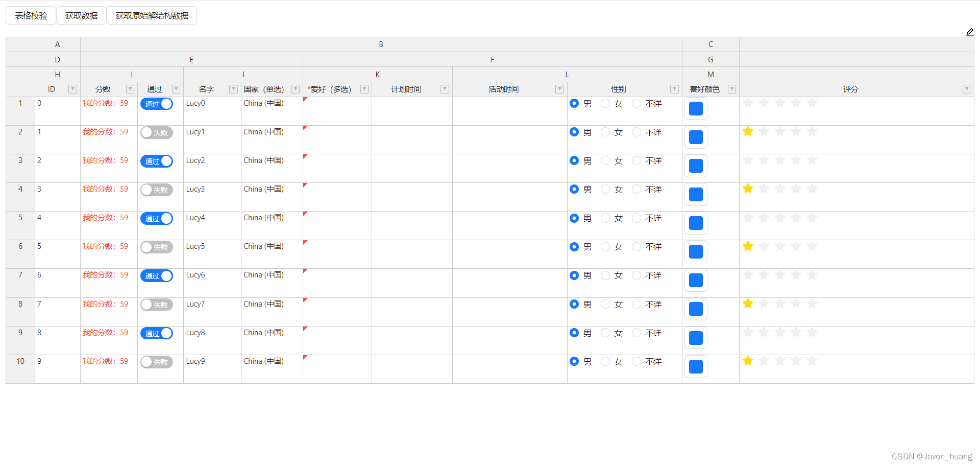
Task: Click the yellow star in the Lucy7 row
Action: coord(748,304)
